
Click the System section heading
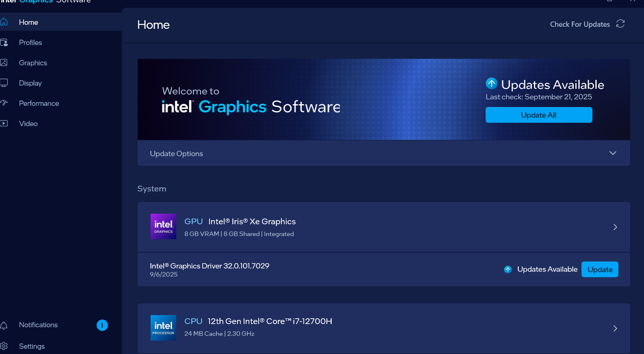[152, 189]
